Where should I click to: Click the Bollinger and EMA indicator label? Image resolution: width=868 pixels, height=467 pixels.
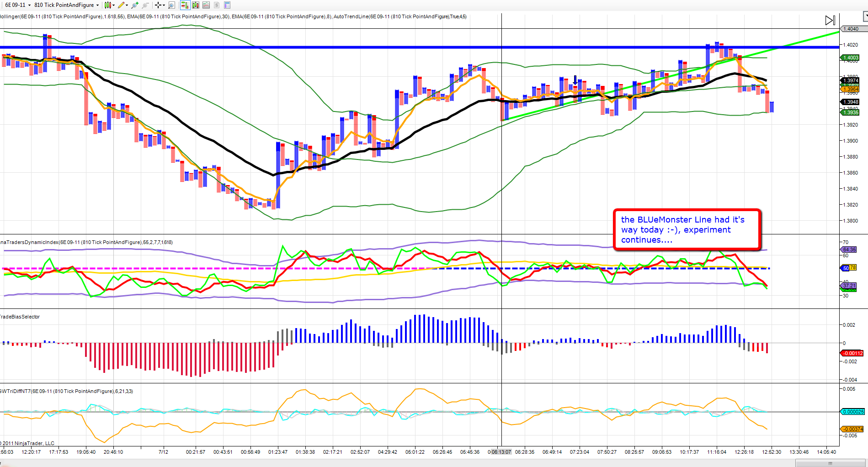pyautogui.click(x=233, y=16)
